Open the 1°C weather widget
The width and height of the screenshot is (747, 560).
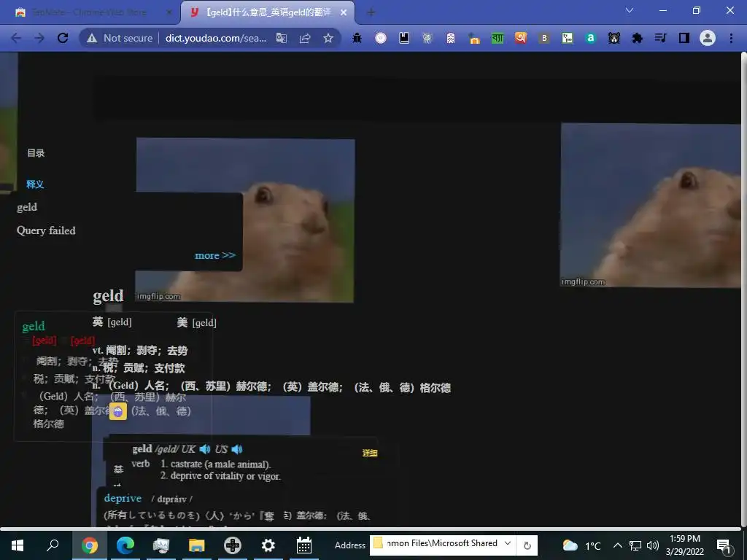[581, 545]
